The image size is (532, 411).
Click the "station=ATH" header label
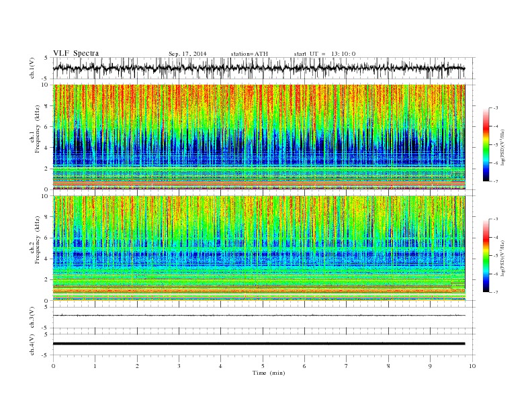(249, 54)
